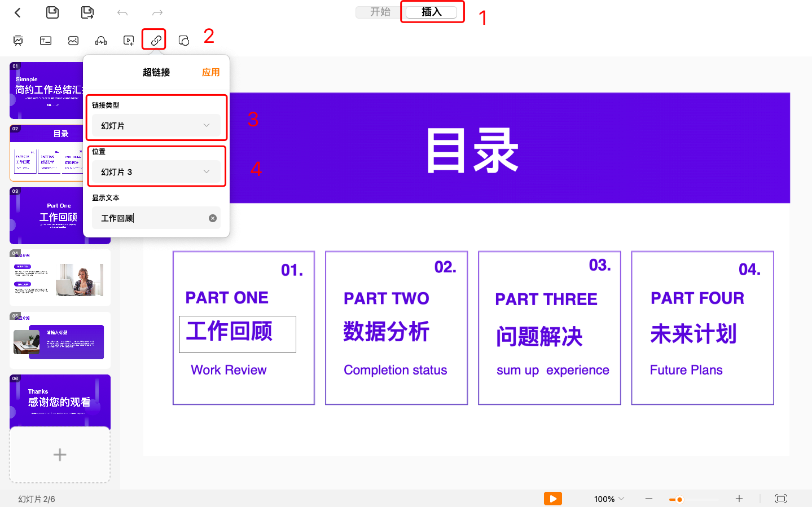Select the audio insertion icon
The width and height of the screenshot is (812, 507).
point(100,39)
